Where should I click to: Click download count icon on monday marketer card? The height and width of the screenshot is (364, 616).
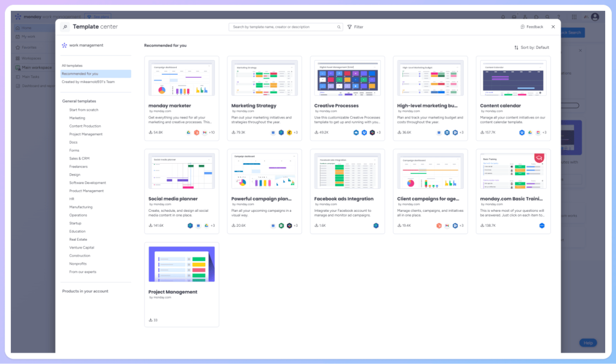(150, 132)
